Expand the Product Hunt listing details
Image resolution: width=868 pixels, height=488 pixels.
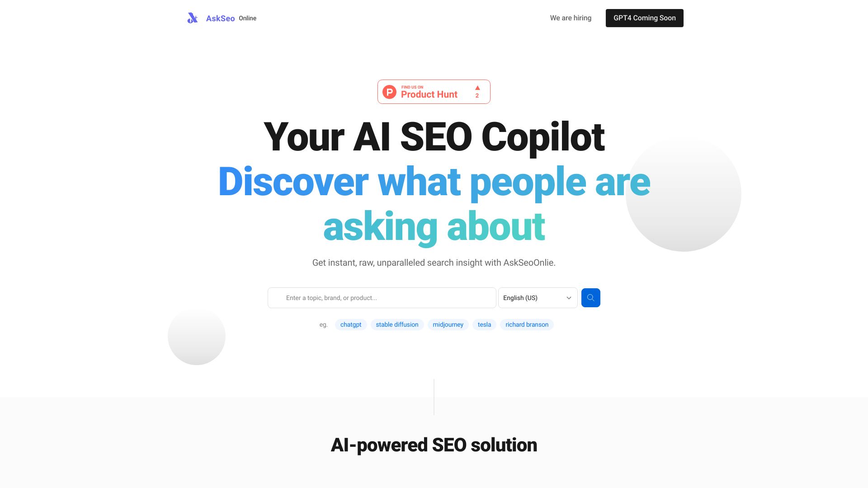434,92
